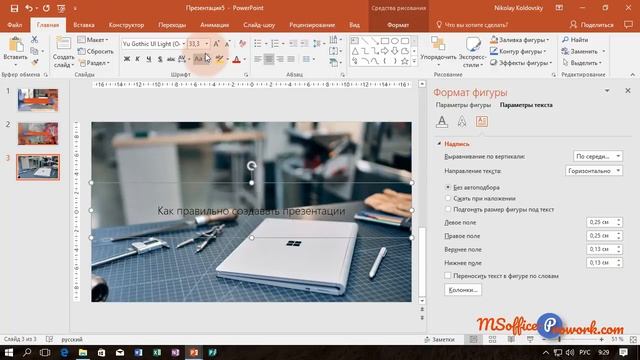Image resolution: width=640 pixels, height=360 pixels.
Task: Center-align the paragraph text
Action: click(x=269, y=60)
